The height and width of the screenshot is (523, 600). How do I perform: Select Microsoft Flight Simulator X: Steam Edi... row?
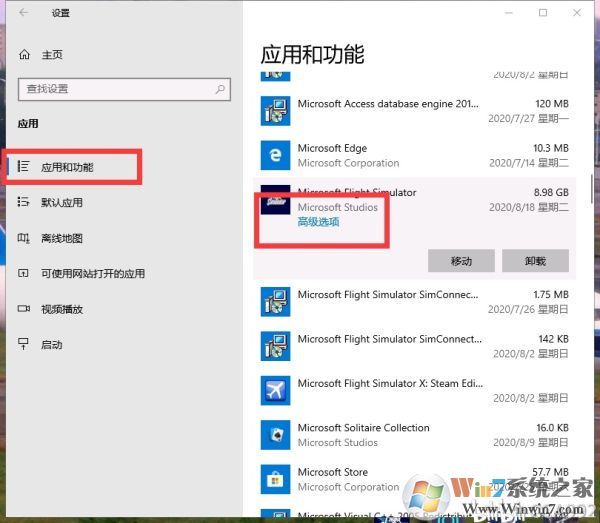[414, 391]
